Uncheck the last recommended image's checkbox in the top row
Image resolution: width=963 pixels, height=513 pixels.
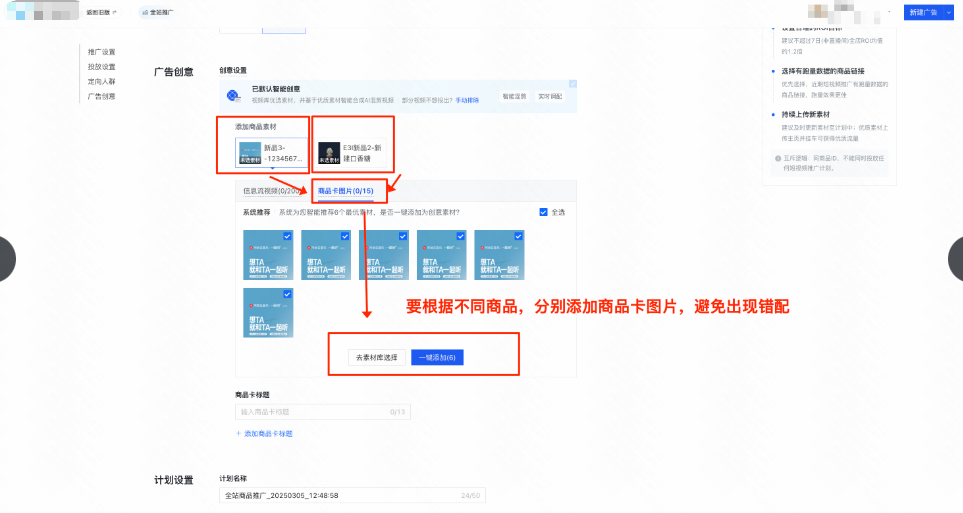[518, 236]
